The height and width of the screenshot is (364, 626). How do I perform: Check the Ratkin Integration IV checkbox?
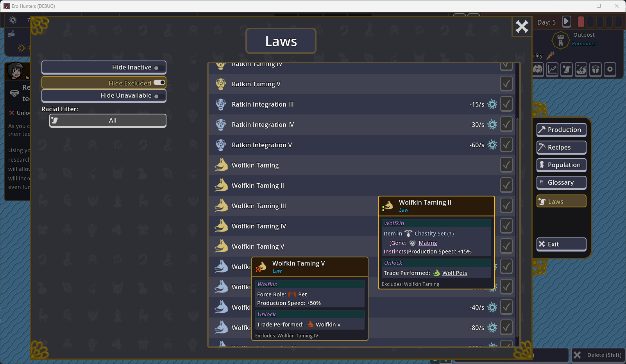[x=506, y=124]
